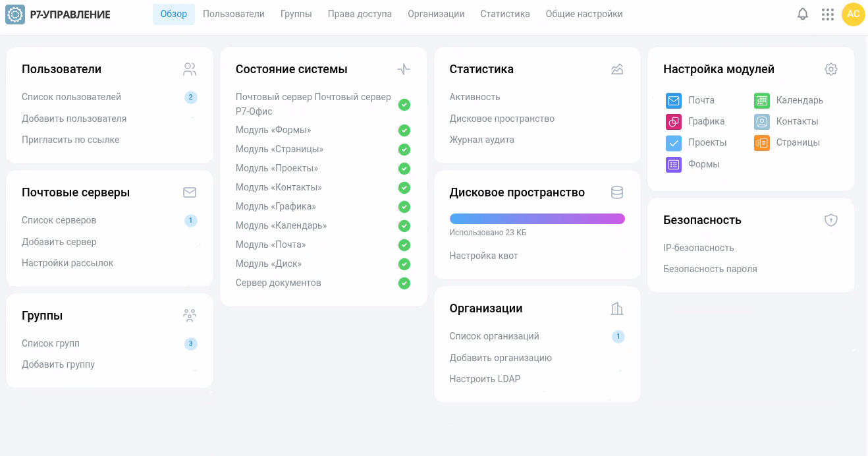Click the Модуль «Диск» status check
The width and height of the screenshot is (868, 456).
click(404, 264)
